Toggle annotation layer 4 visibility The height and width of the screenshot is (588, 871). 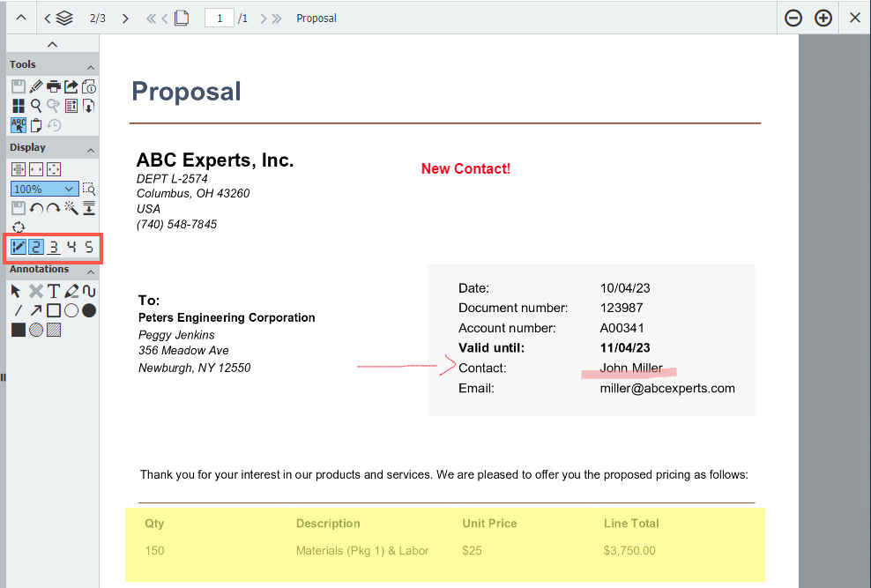[x=70, y=248]
